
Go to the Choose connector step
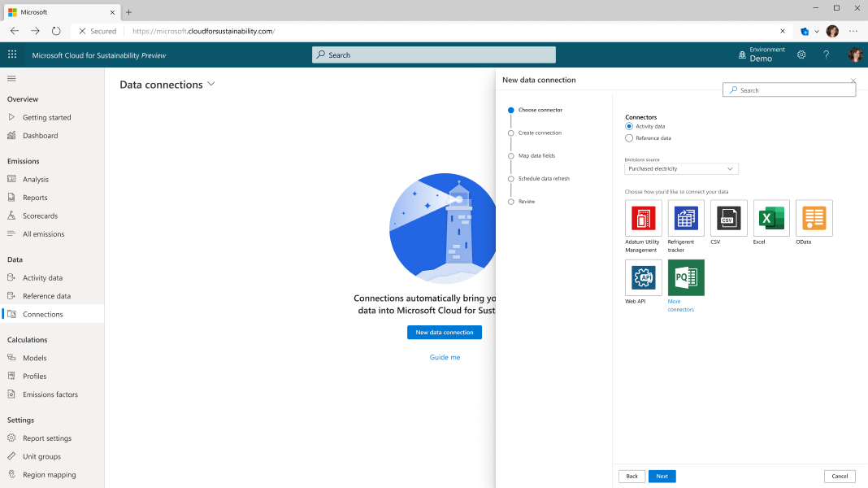pyautogui.click(x=540, y=111)
